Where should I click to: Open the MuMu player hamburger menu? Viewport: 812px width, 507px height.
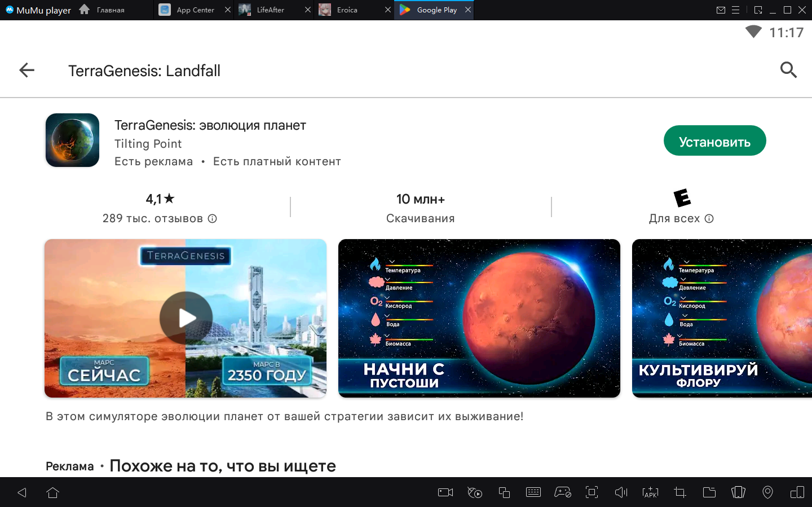tap(735, 10)
